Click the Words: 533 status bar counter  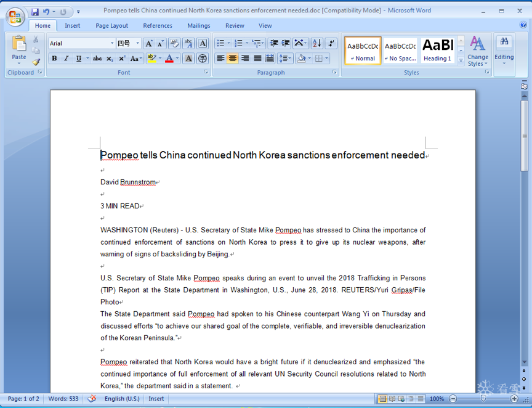pos(63,399)
